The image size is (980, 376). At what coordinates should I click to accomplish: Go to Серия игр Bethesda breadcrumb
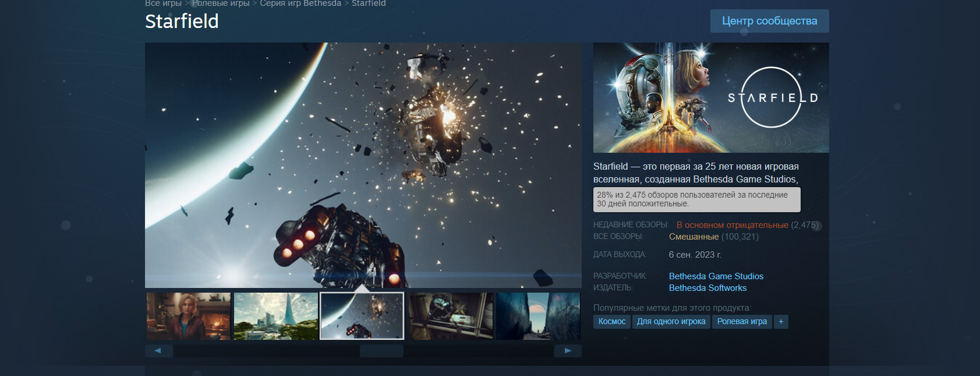300,3
